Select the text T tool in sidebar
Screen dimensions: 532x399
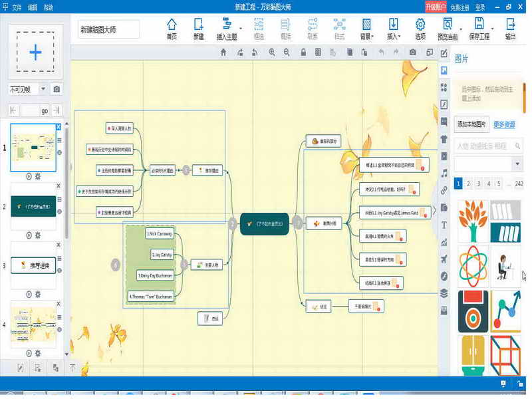pyautogui.click(x=444, y=225)
